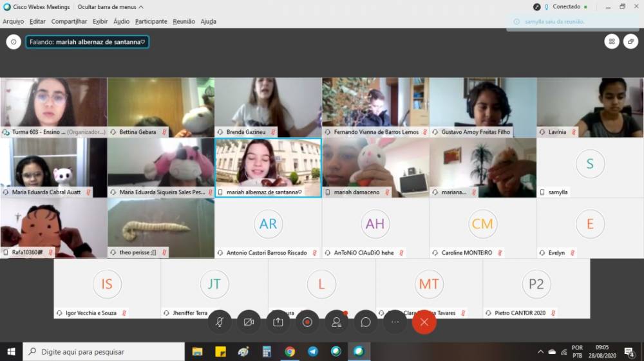Viewport: 644px width, 361px height.
Task: Click the red leave meeting button
Action: click(x=424, y=322)
